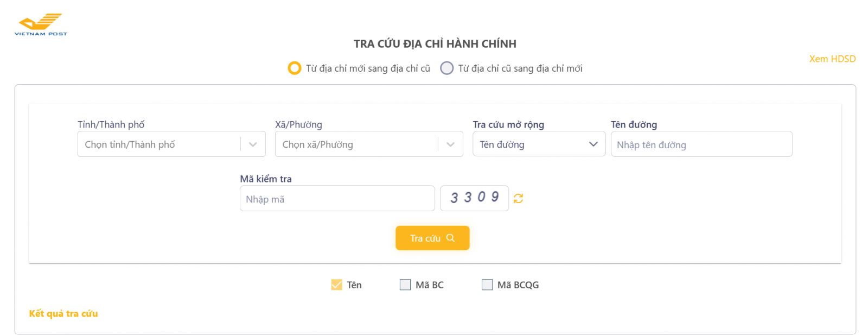Click the chevron of Chọn xã/Phường selector
The image size is (868, 335).
click(450, 144)
